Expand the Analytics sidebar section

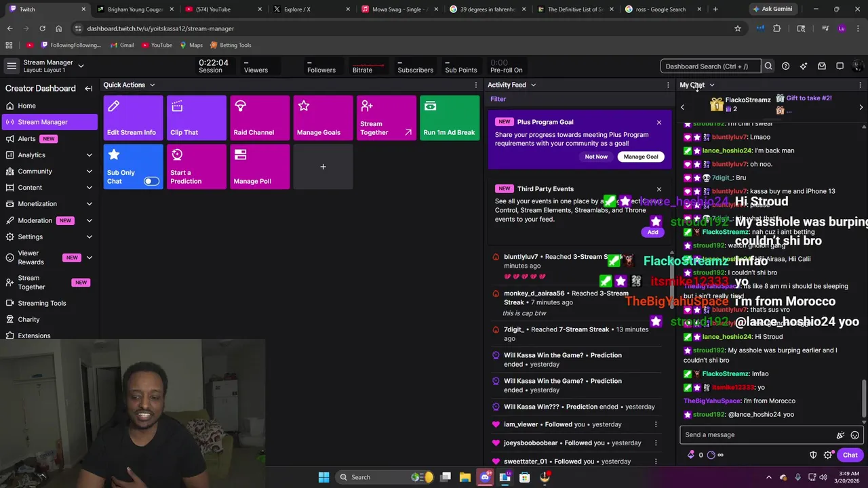[89, 155]
